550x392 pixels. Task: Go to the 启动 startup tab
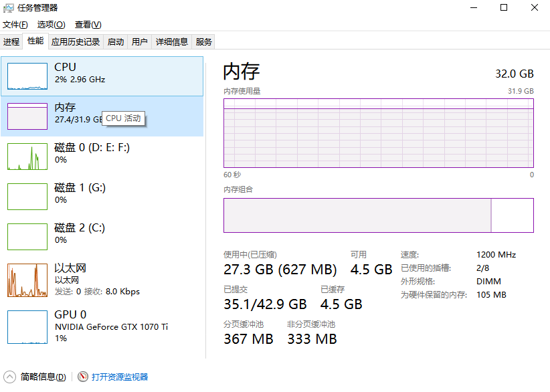coord(116,41)
